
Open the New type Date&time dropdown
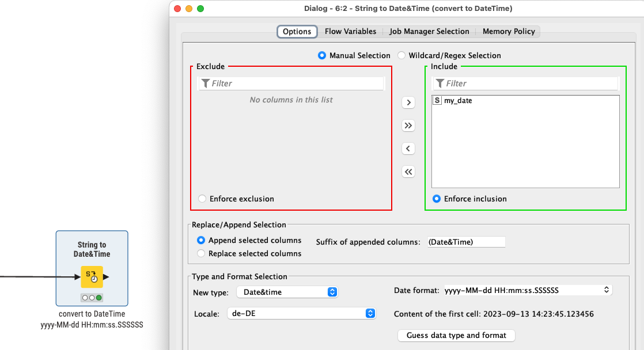pos(287,292)
